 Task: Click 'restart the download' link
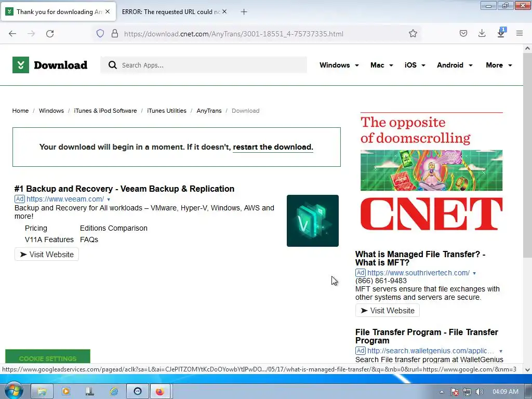pyautogui.click(x=273, y=147)
